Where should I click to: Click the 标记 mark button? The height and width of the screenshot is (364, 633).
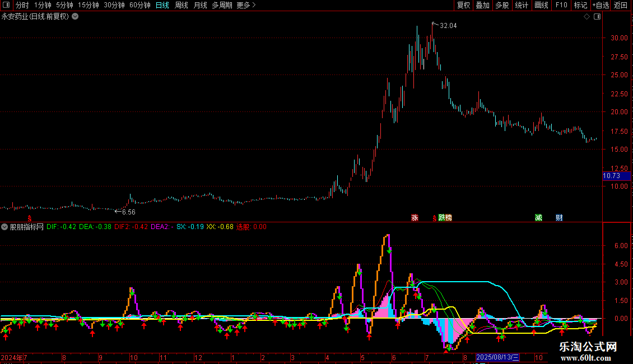click(x=580, y=5)
